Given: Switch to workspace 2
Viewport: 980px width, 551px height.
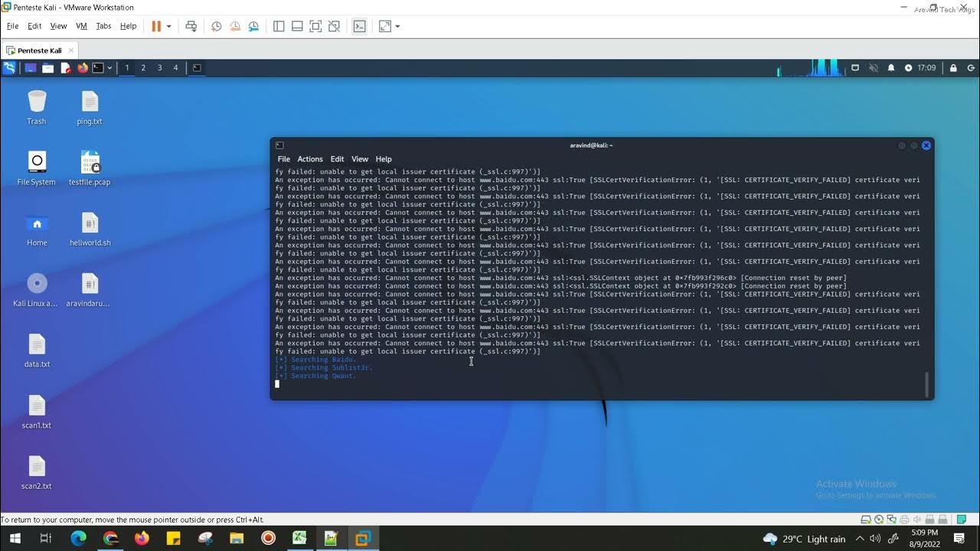Looking at the screenshot, I should (143, 67).
